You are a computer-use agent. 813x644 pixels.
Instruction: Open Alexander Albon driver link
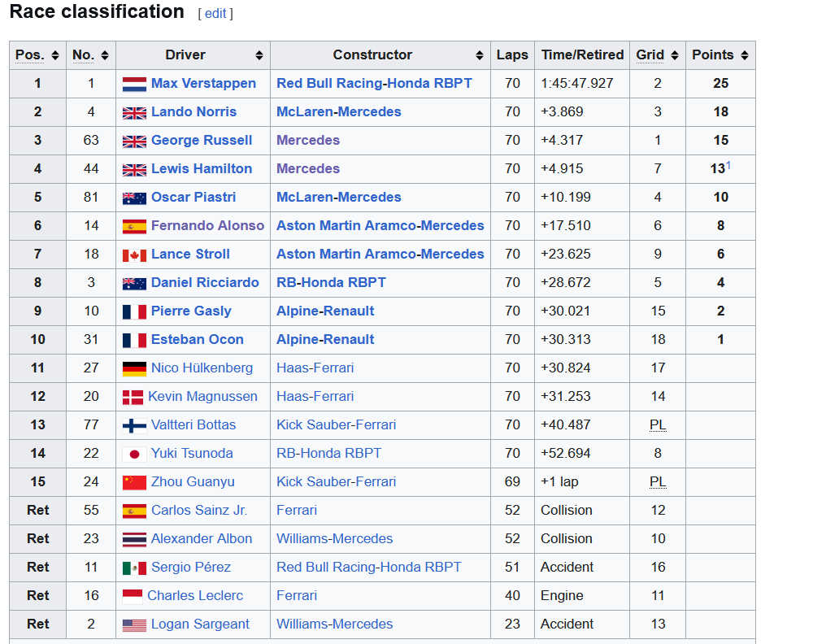tap(201, 539)
